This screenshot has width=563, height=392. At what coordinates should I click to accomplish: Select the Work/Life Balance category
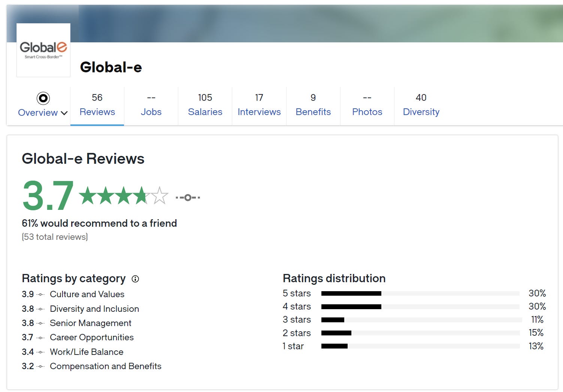(x=87, y=352)
